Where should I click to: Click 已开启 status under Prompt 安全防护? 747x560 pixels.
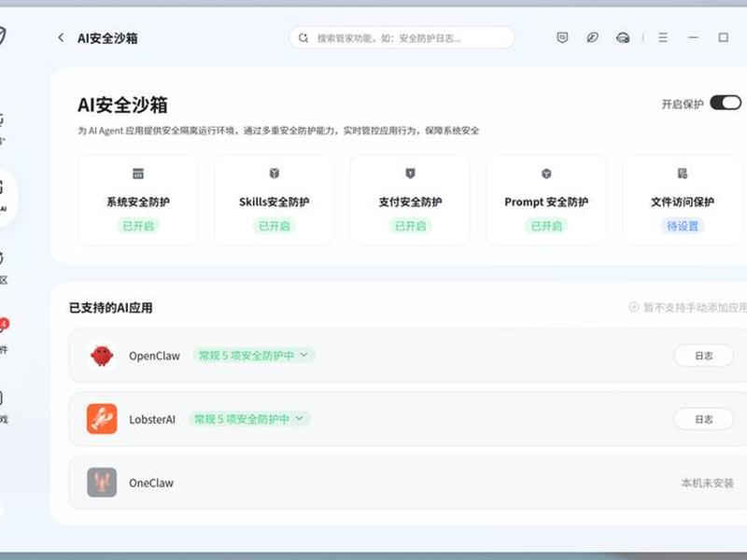[546, 226]
